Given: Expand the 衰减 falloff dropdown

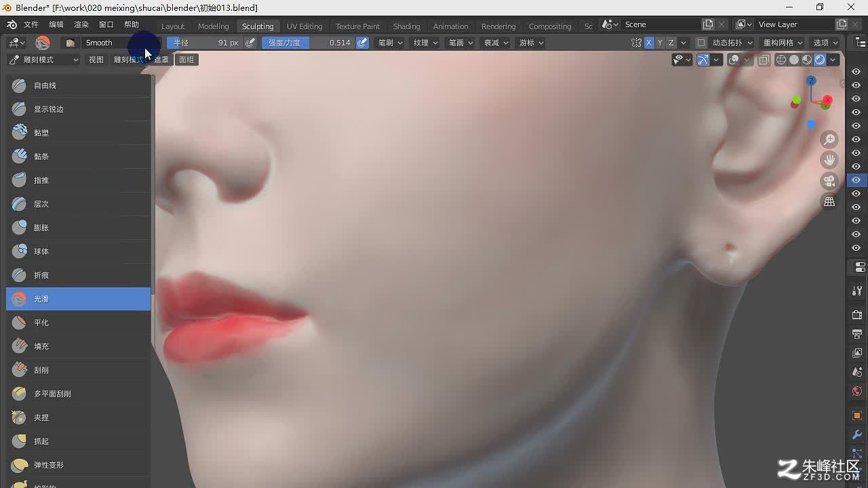Looking at the screenshot, I should pos(496,43).
